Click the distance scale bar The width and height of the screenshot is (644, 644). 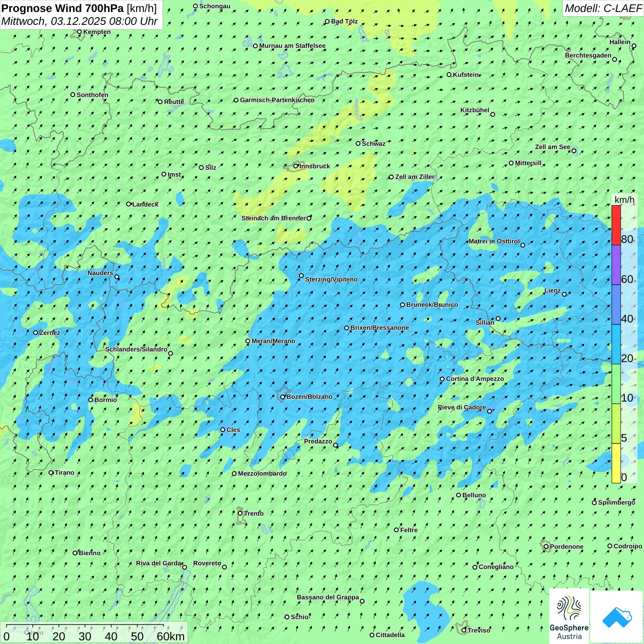(x=85, y=626)
